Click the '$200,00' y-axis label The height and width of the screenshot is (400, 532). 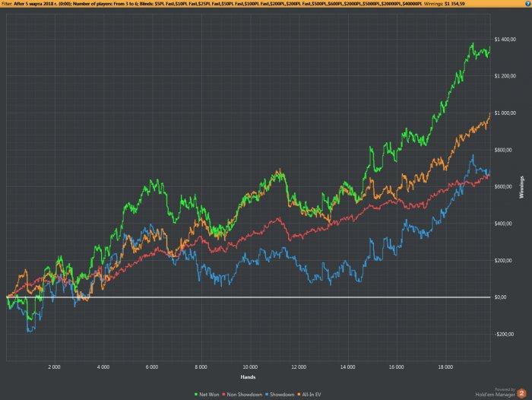[x=503, y=260]
